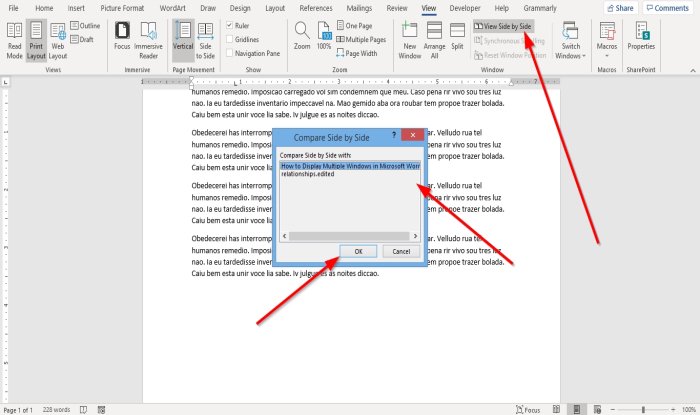The width and height of the screenshot is (700, 415).
Task: Open the References tab
Action: [x=316, y=8]
